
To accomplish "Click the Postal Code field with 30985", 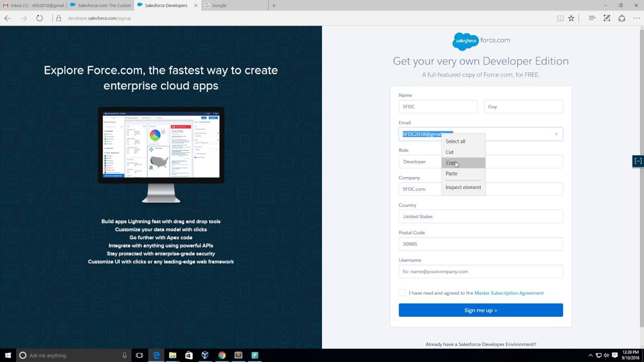I will [x=480, y=244].
